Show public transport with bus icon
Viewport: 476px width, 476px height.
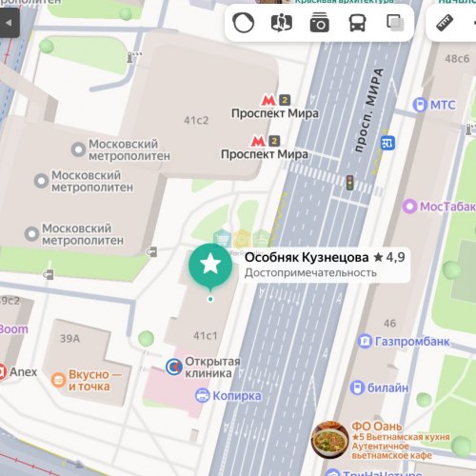(x=357, y=23)
